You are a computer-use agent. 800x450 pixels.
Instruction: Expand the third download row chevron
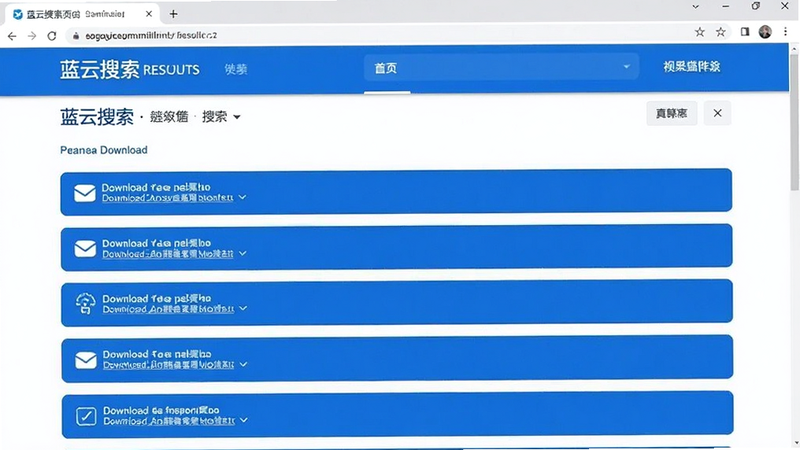pyautogui.click(x=243, y=309)
